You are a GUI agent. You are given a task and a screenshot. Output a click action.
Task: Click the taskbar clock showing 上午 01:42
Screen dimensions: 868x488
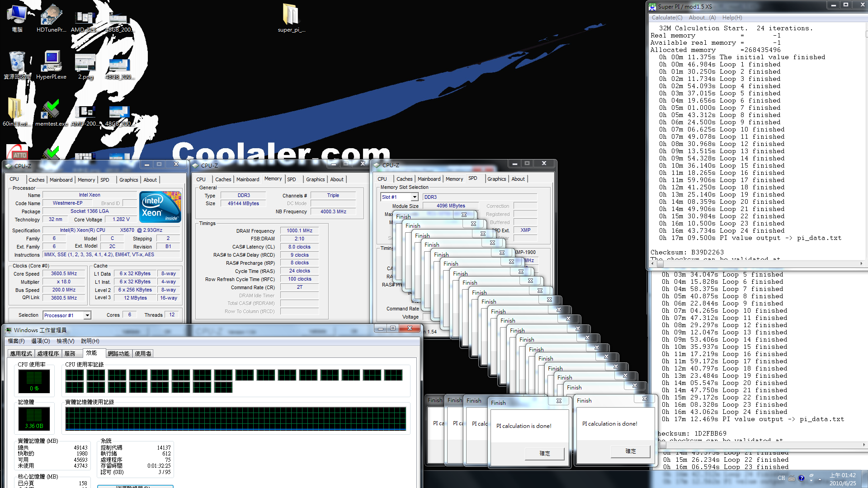pos(843,479)
